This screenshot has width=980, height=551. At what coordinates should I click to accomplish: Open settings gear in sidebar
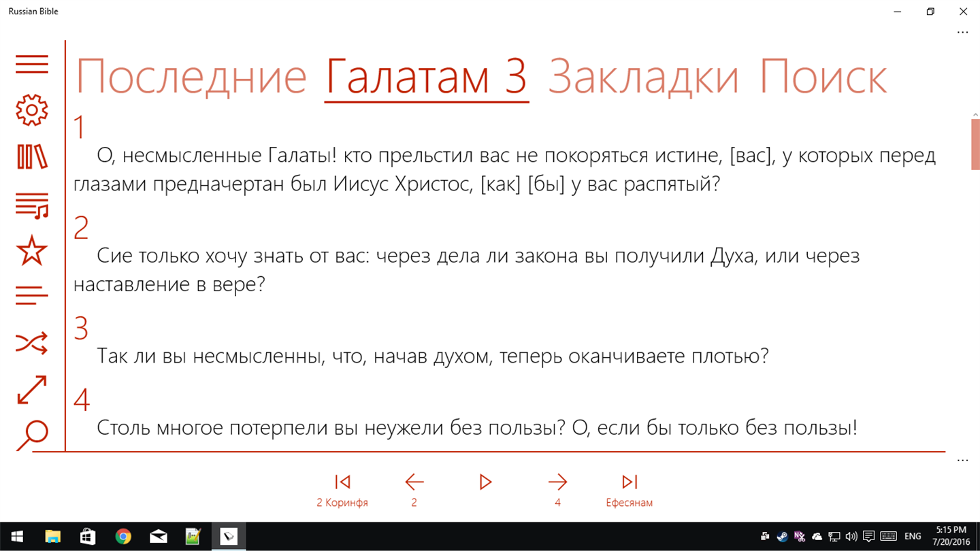coord(32,110)
